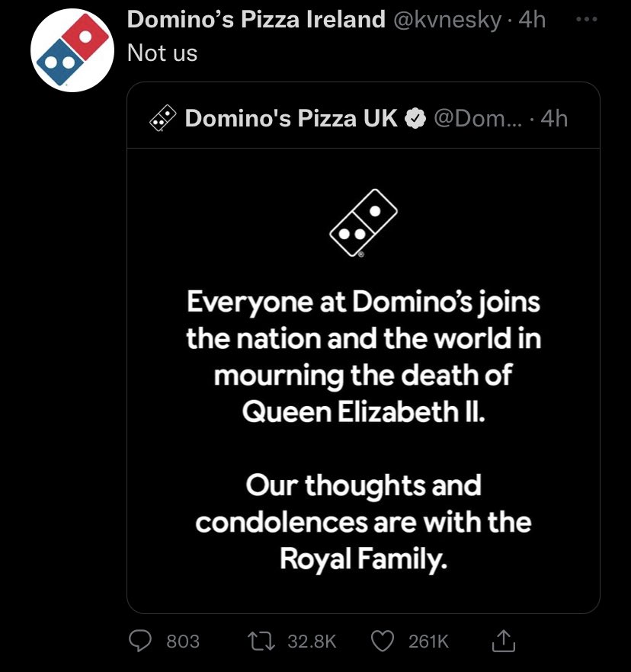Click the small Domino's Pizza UK avatar

[162, 118]
